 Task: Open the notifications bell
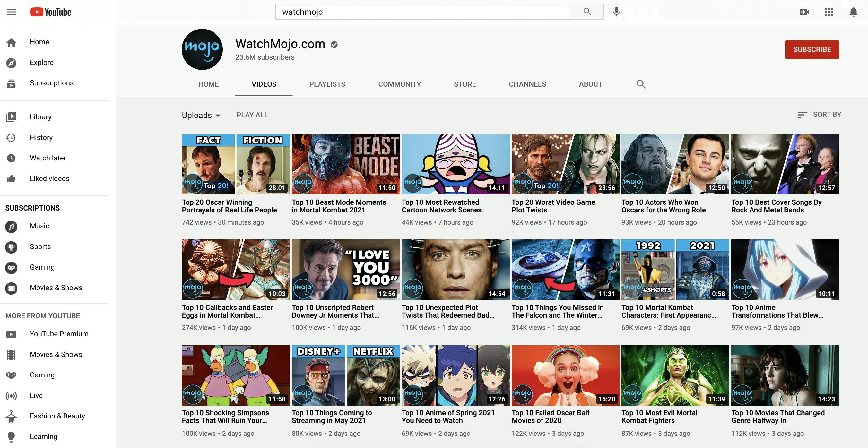[853, 12]
